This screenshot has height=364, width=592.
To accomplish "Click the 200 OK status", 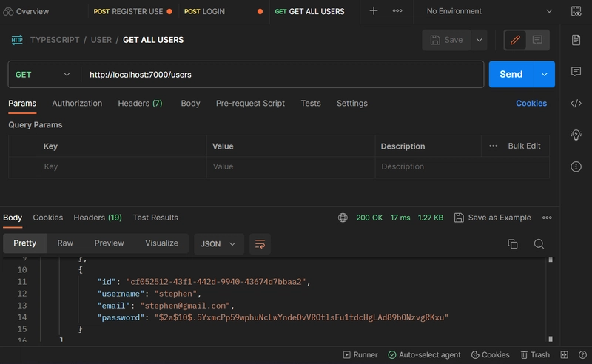I will pyautogui.click(x=369, y=218).
